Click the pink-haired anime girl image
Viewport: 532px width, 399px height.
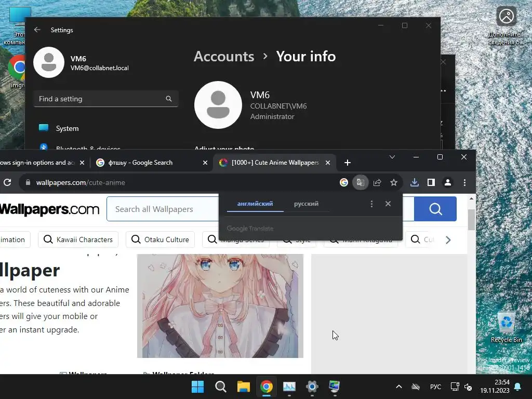[220, 305]
